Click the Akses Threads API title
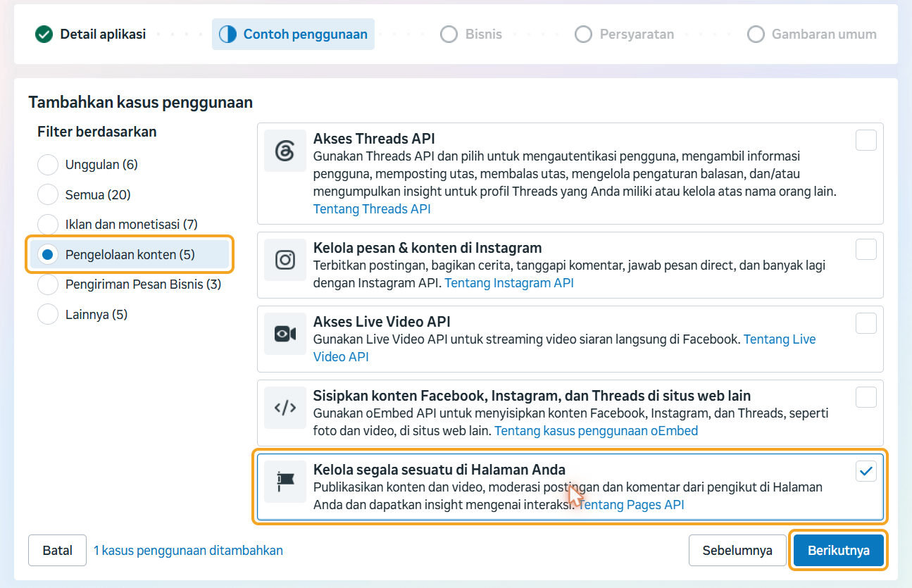 pos(374,139)
